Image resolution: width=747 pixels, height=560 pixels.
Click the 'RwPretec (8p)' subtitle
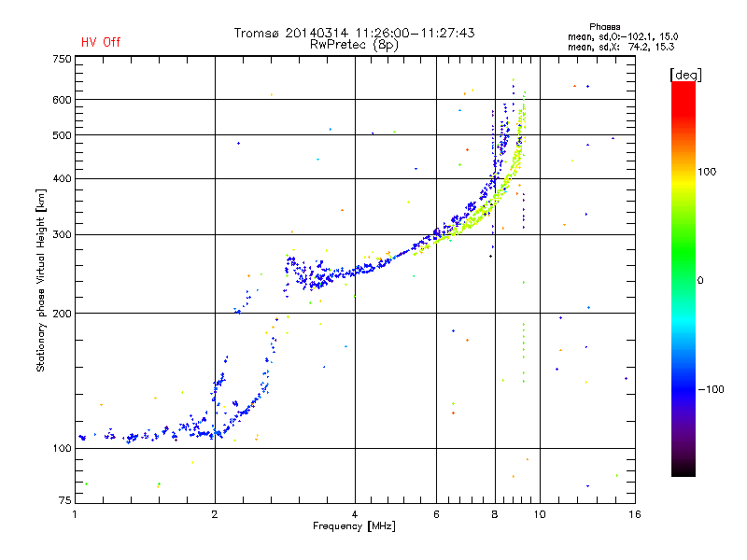[x=354, y=45]
